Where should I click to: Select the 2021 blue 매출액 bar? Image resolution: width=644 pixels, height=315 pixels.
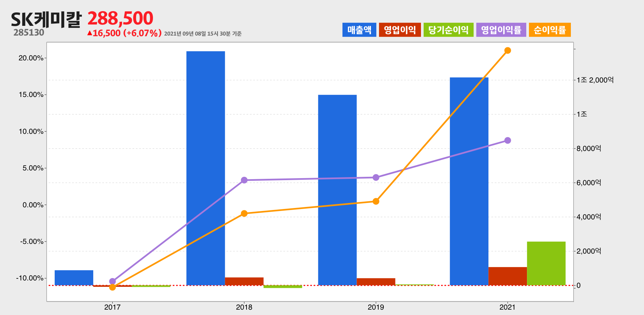pos(469,181)
